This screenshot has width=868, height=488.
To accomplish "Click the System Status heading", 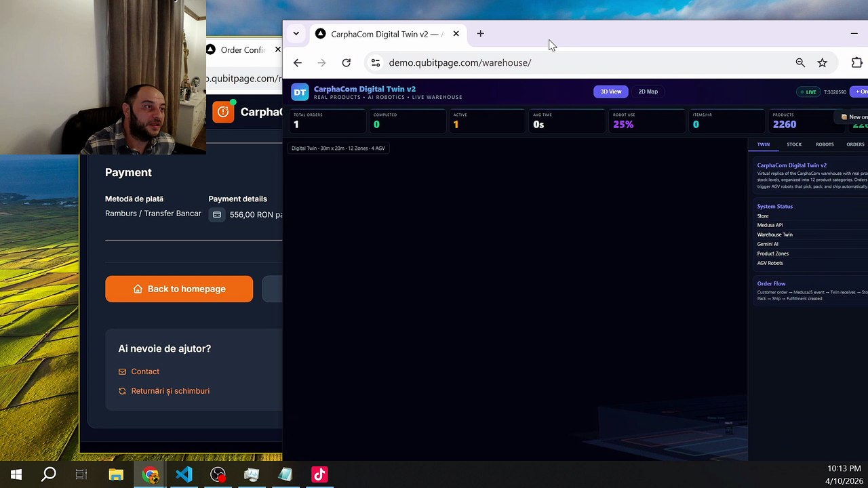I will (x=775, y=207).
